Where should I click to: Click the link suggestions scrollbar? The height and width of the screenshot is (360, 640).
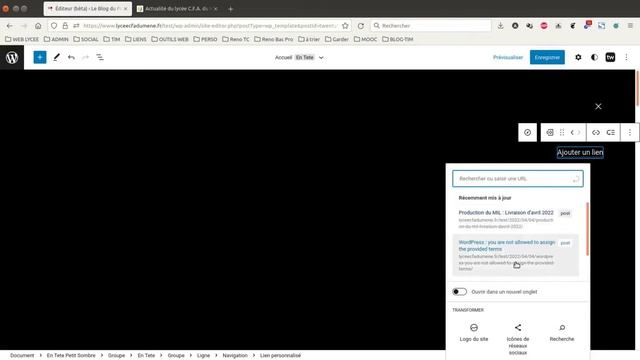coord(587,229)
